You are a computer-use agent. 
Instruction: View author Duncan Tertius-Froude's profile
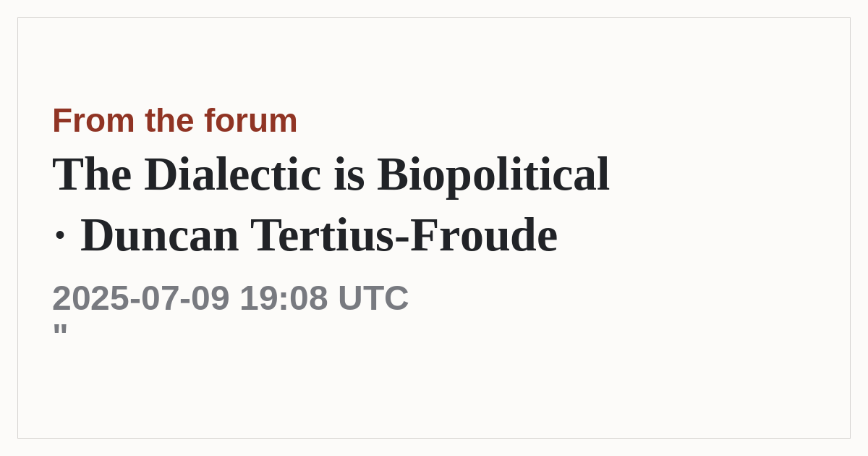319,235
